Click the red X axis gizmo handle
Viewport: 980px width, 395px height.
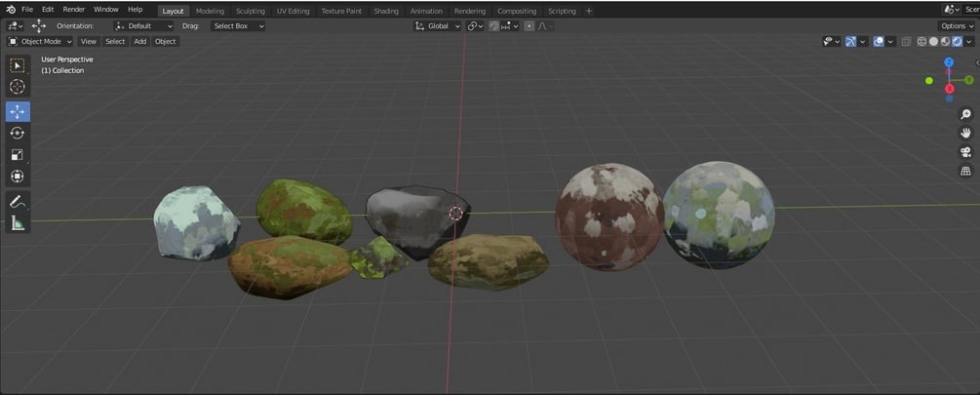pyautogui.click(x=950, y=89)
